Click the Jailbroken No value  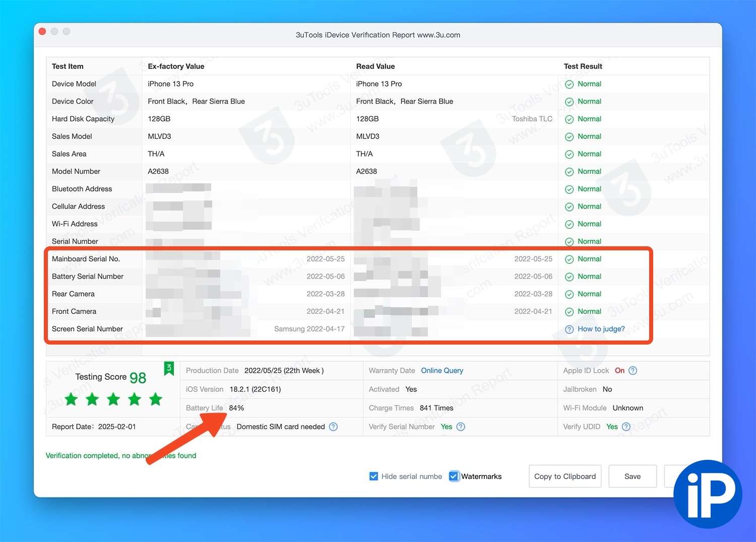click(x=607, y=389)
